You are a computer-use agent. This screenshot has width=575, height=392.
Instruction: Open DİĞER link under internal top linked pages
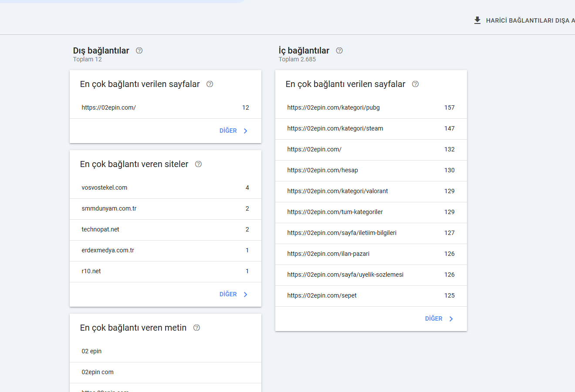[434, 318]
